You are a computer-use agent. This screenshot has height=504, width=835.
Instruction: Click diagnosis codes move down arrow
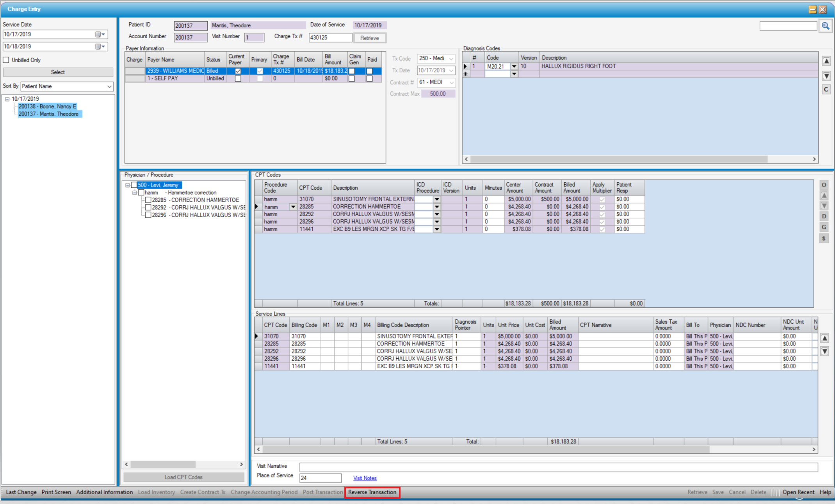point(826,76)
